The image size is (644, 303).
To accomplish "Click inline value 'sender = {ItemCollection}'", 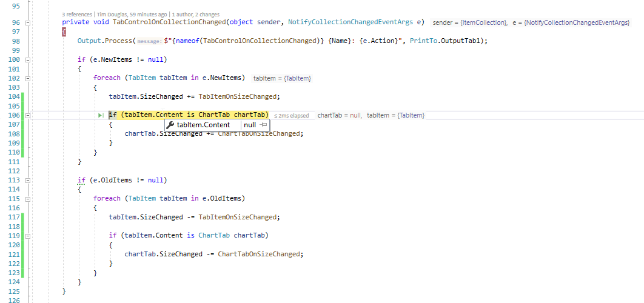I will coord(471,22).
